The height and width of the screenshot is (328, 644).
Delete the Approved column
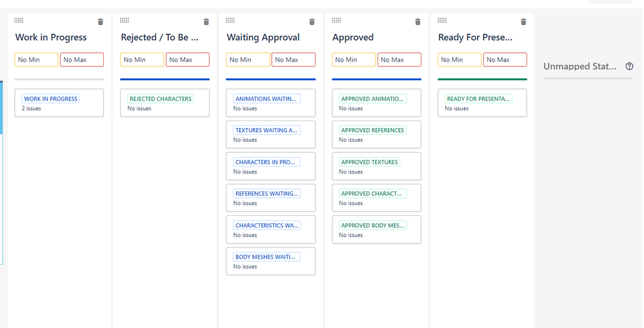(x=418, y=22)
